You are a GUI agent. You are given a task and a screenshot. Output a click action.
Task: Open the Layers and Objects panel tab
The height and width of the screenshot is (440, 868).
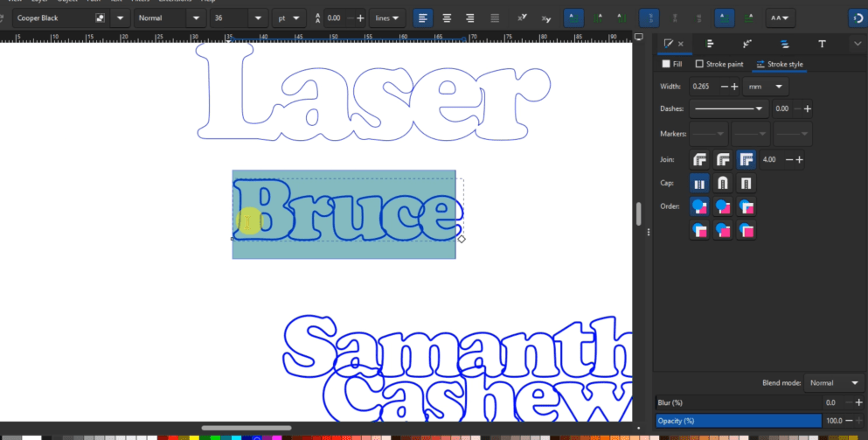pyautogui.click(x=784, y=44)
